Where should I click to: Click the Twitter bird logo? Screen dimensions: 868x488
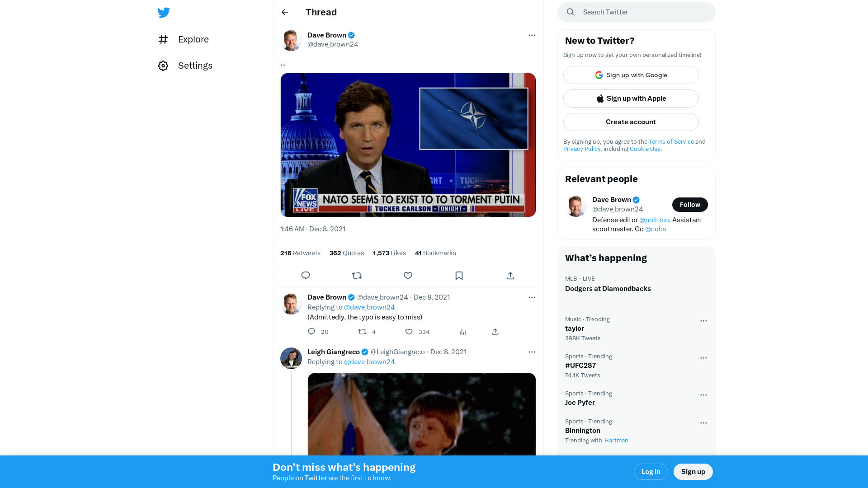point(164,12)
